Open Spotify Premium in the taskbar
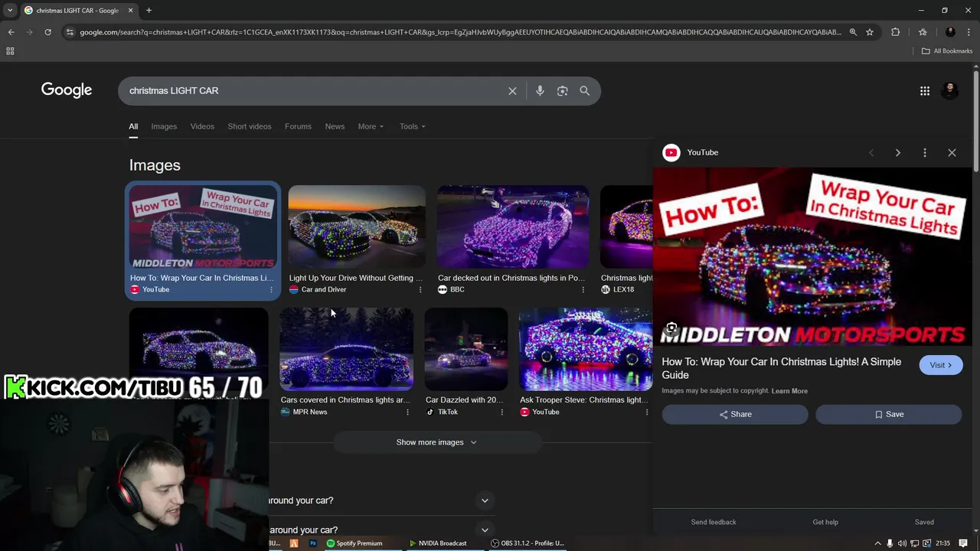This screenshot has width=980, height=551. [354, 543]
